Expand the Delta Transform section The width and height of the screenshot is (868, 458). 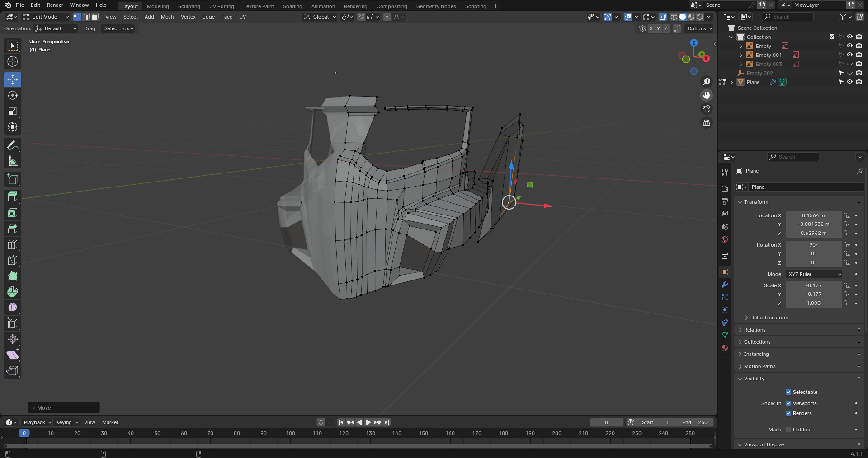(x=769, y=318)
